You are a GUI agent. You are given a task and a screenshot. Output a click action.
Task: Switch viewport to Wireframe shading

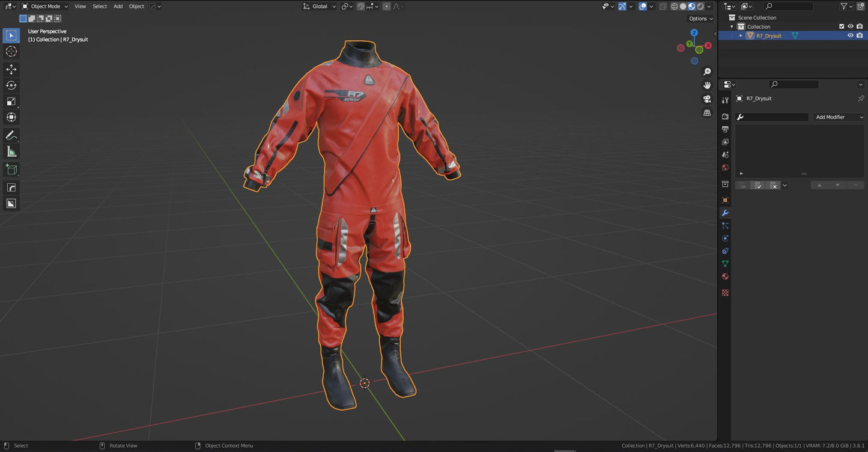[x=675, y=6]
